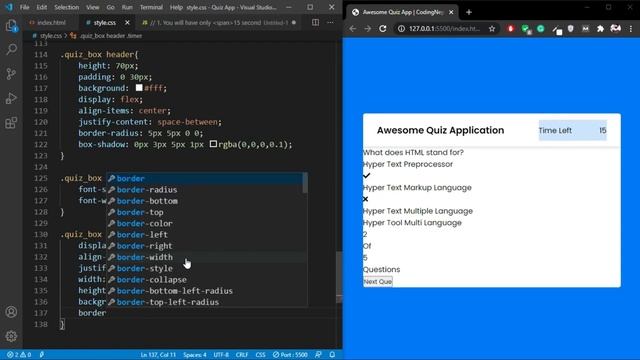Image resolution: width=640 pixels, height=360 pixels.
Task: Click the Ln 137, Col 11 status entry
Action: (158, 355)
